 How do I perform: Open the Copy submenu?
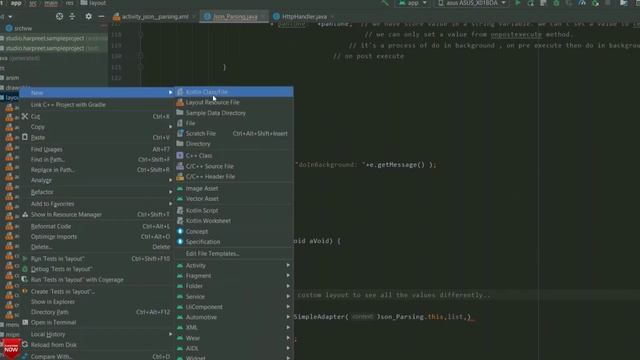tap(97, 127)
